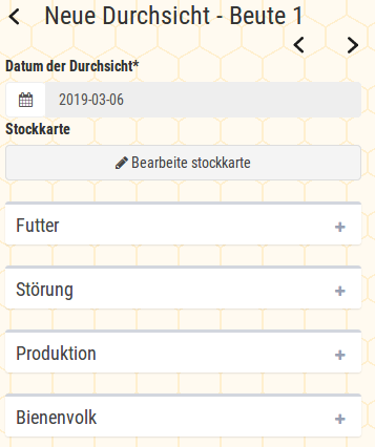Expand the Störung section header
This screenshot has height=447, width=375.
[183, 288]
